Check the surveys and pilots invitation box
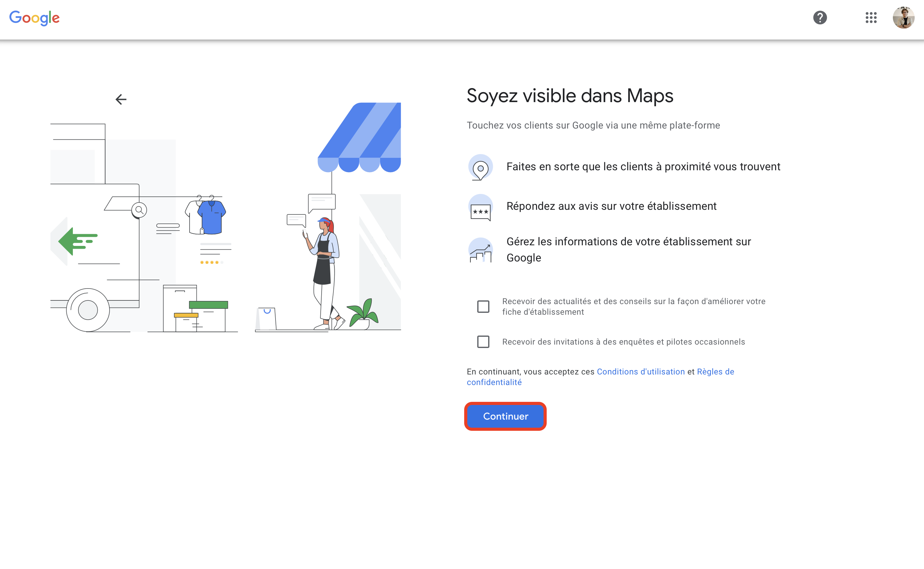Viewport: 924px width, 569px height. coord(483,342)
